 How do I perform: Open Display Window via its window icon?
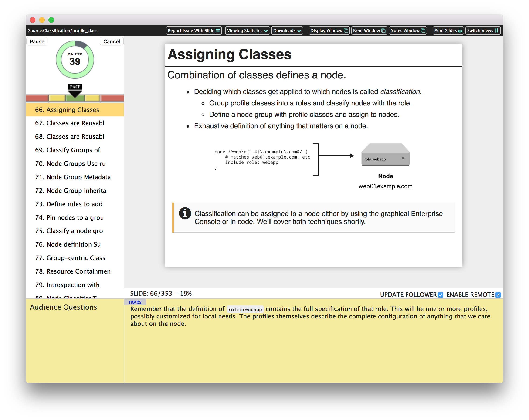(346, 31)
